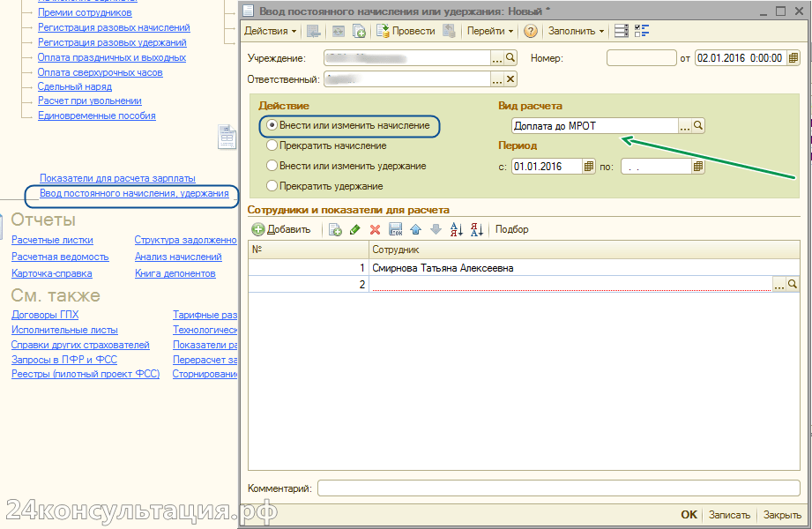
Task: Click magnifier icon next to Доплата до МРОТ
Action: tap(698, 126)
